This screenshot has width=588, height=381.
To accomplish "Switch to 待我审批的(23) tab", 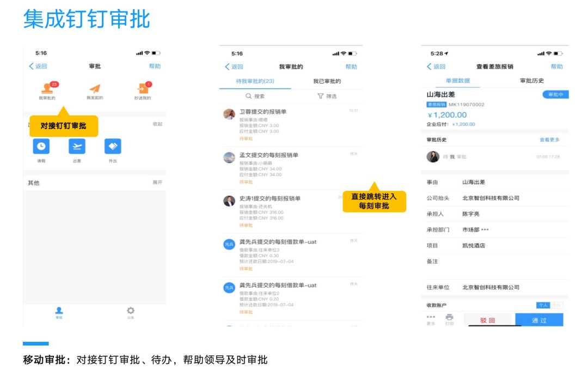I will 255,81.
